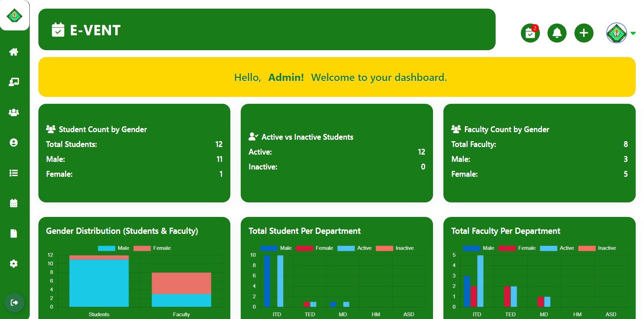Toggle Active legend in Total Student Per Department

[355, 248]
